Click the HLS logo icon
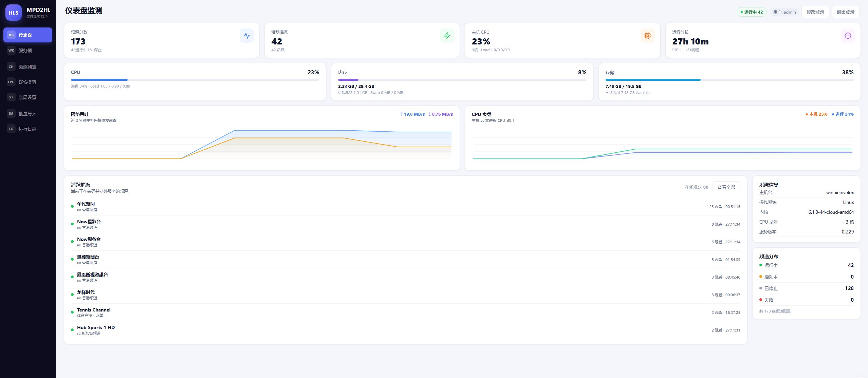 (14, 13)
